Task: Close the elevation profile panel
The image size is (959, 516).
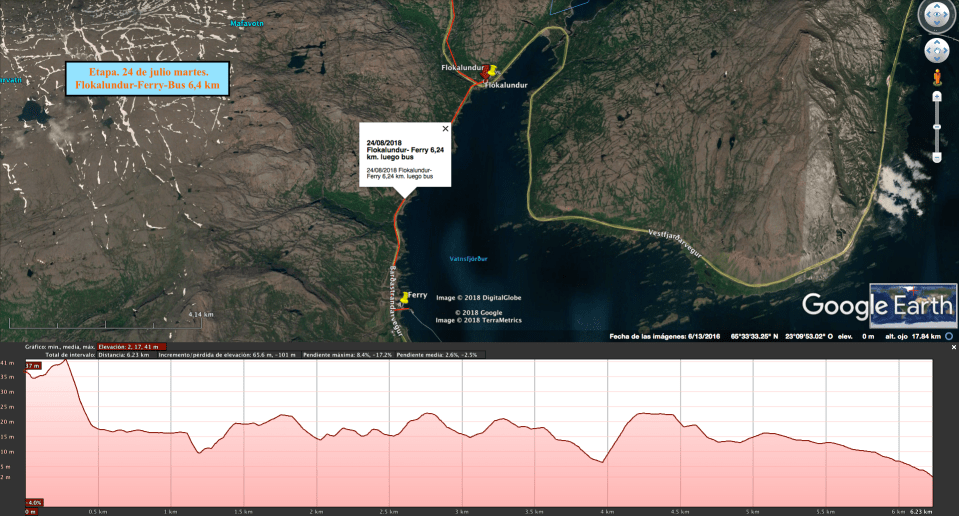Action: pyautogui.click(x=953, y=346)
